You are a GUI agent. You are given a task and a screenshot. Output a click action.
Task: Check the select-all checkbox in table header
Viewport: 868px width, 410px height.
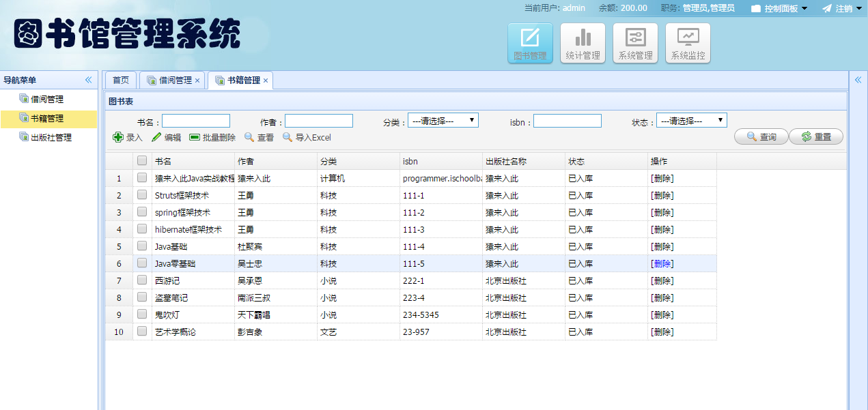click(142, 160)
